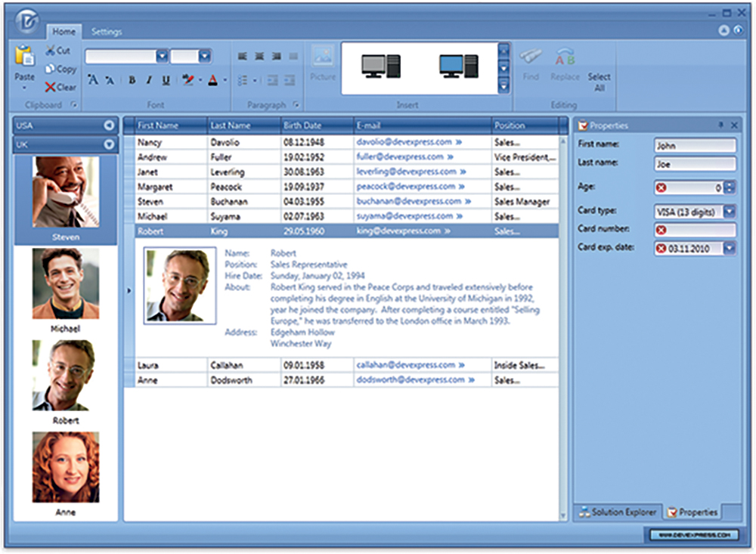
Task: Click the Paste clipboard icon
Action: (24, 57)
